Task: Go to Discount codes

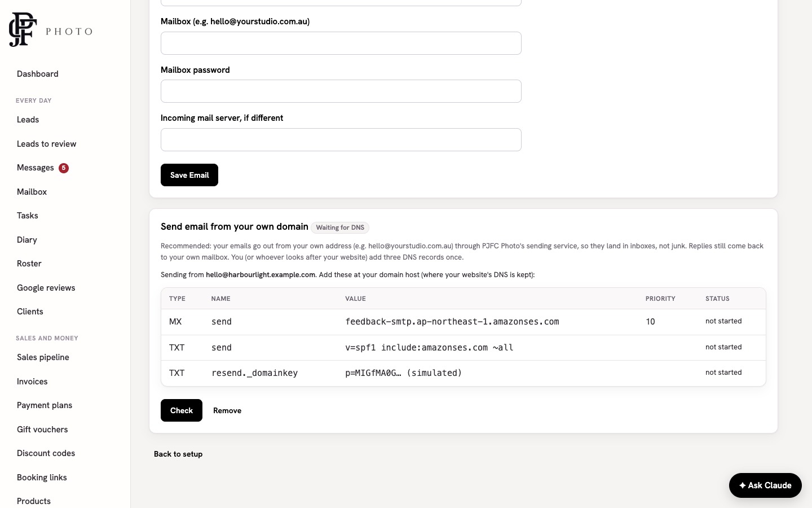Action: (46, 453)
